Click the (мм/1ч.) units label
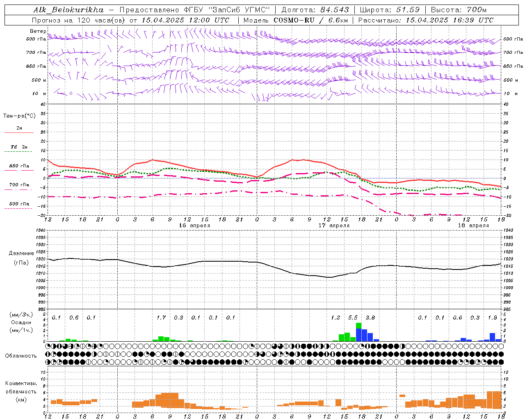Image resolution: width=525 pixels, height=420 pixels. (x=21, y=330)
